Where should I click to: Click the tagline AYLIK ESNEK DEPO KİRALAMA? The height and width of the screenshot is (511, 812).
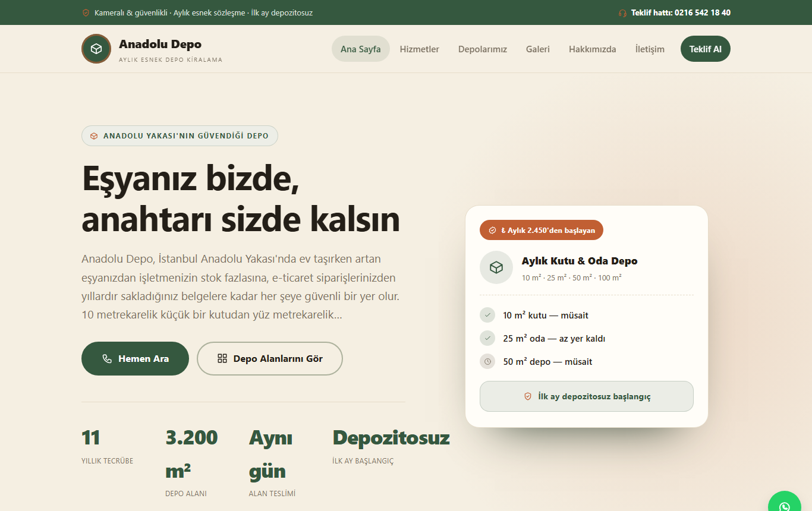coord(171,60)
